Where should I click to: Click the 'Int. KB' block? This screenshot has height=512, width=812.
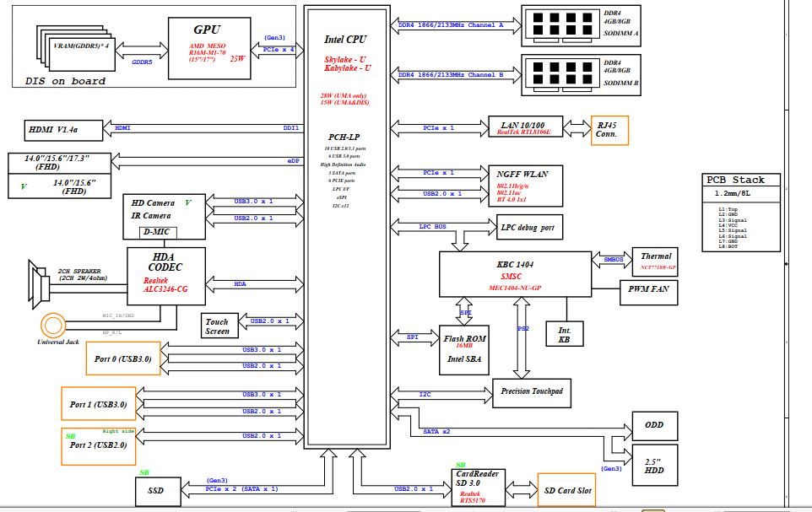point(565,334)
